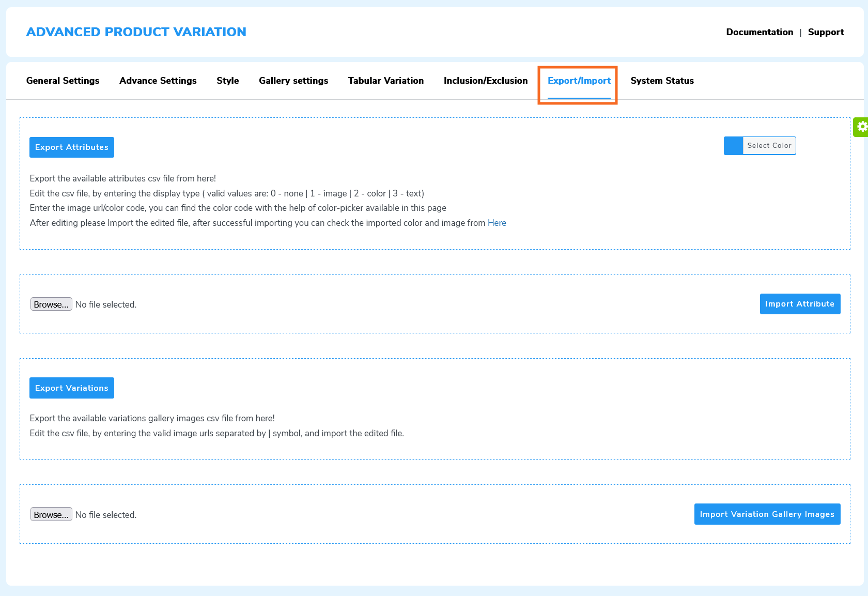
Task: Browse for an attribute CSV file
Action: coord(51,304)
